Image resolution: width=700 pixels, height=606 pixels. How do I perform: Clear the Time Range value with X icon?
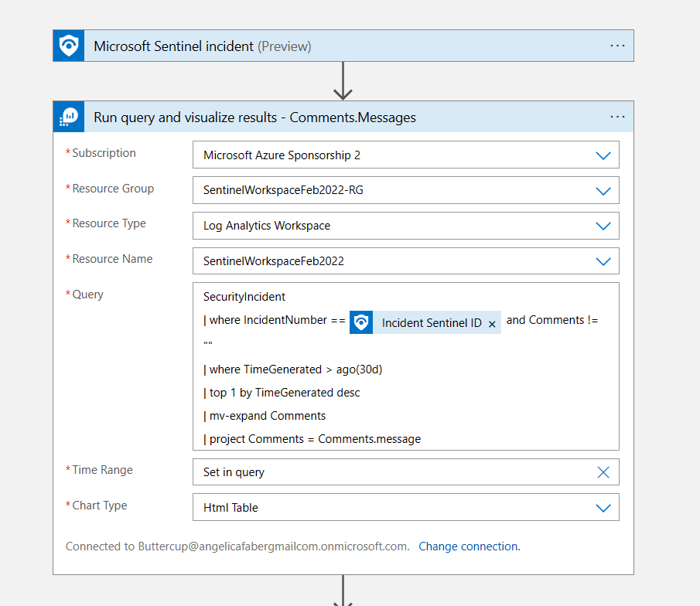point(603,472)
